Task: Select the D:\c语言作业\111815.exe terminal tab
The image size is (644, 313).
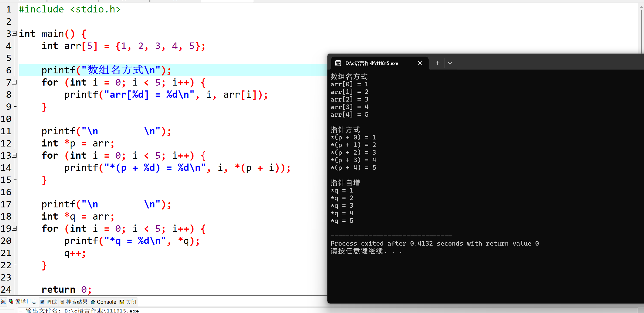Action: (372, 63)
